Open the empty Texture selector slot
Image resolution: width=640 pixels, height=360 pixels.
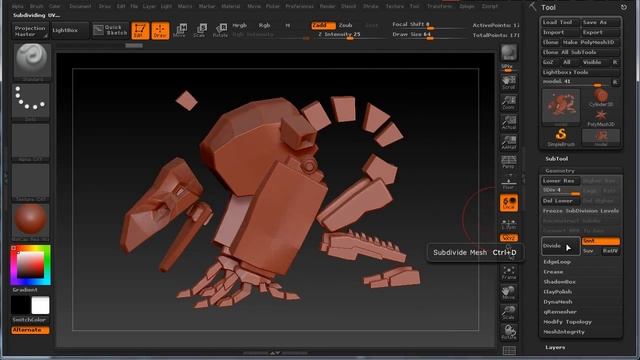coord(31,182)
